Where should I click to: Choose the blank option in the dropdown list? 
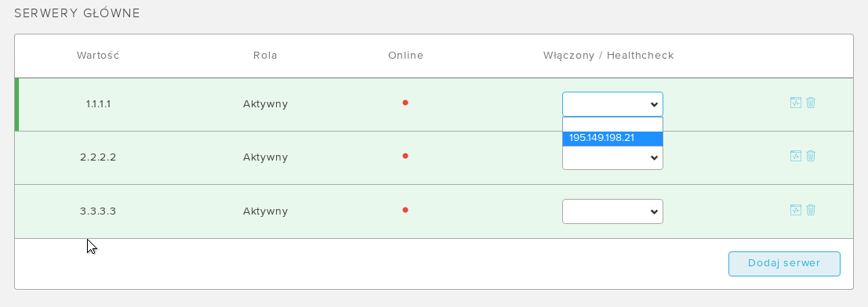pyautogui.click(x=612, y=125)
